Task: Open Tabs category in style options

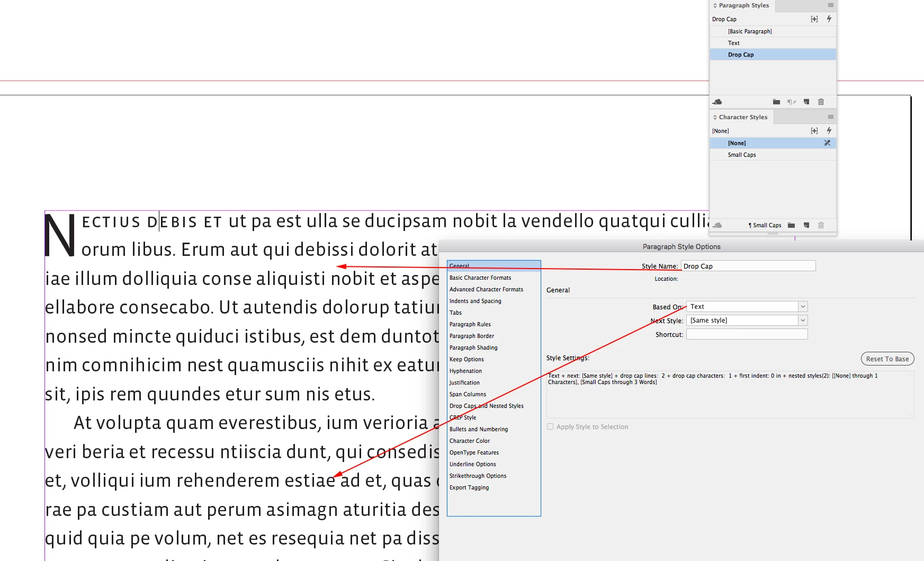Action: click(x=494, y=313)
